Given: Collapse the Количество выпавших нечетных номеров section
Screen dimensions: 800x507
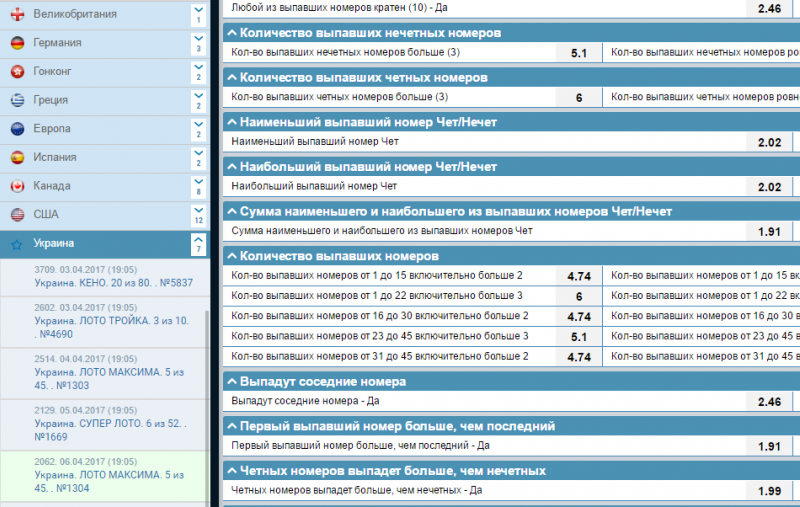Looking at the screenshot, I should (232, 33).
